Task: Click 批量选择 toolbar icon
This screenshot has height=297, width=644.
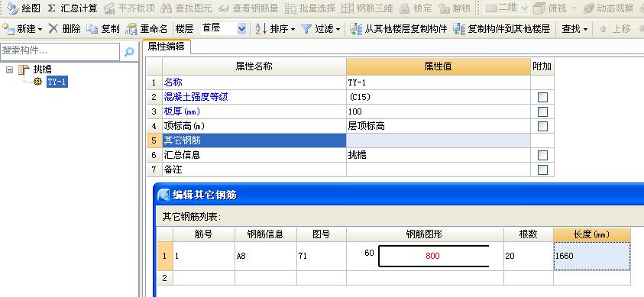Action: (x=291, y=8)
